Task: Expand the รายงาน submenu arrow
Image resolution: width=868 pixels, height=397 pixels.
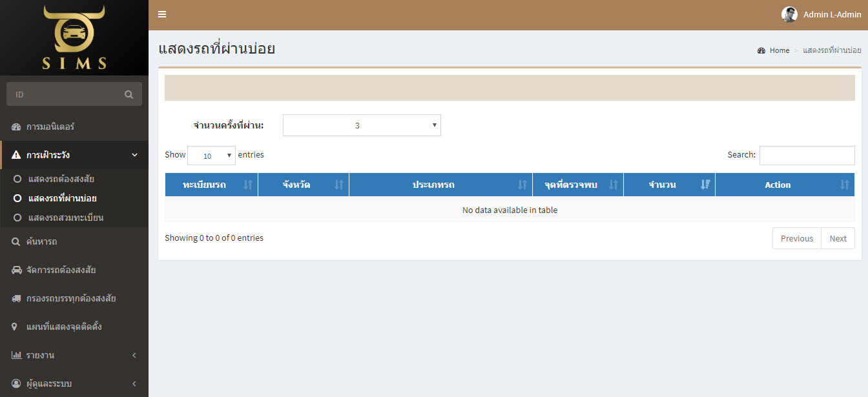Action: [134, 355]
